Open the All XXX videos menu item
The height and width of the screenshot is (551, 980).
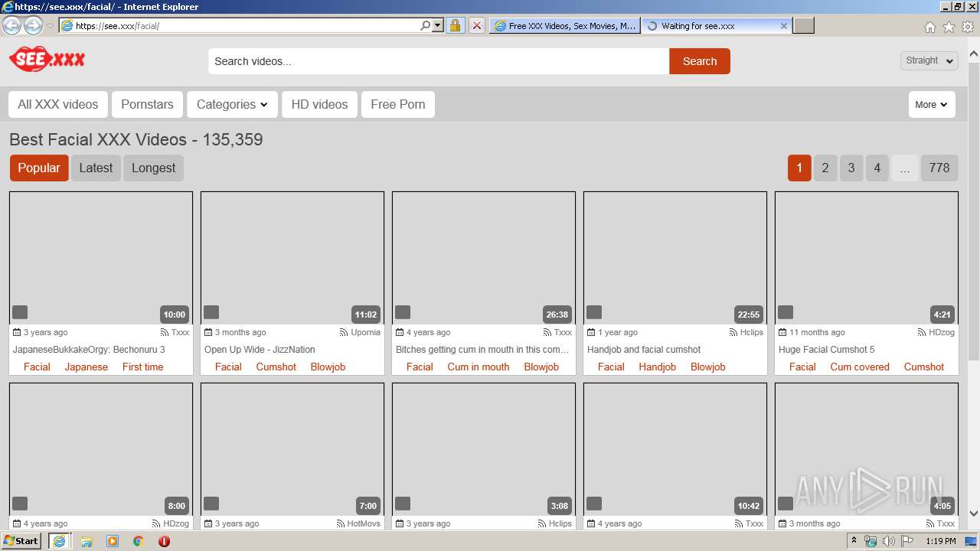58,104
